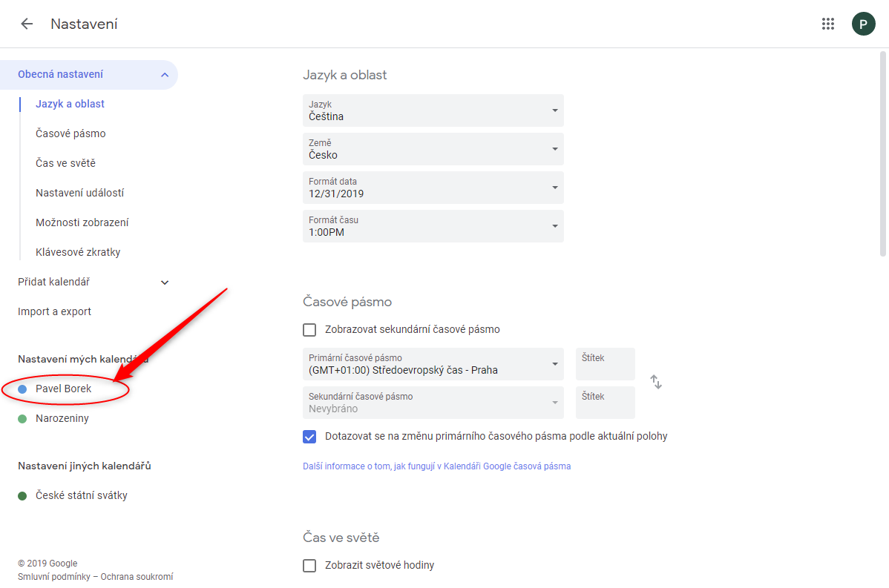
Task: Select Klávesové zkratky in sidebar
Action: pos(78,252)
